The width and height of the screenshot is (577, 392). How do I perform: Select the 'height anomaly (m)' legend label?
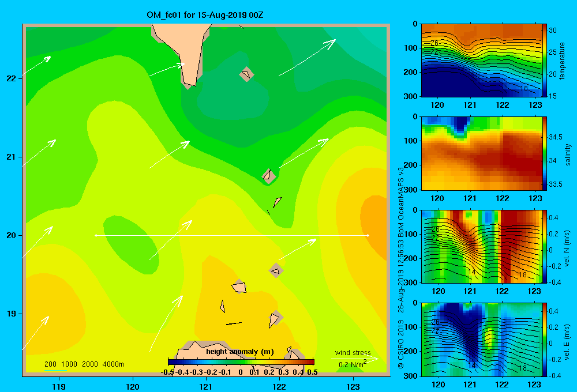pyautogui.click(x=240, y=352)
